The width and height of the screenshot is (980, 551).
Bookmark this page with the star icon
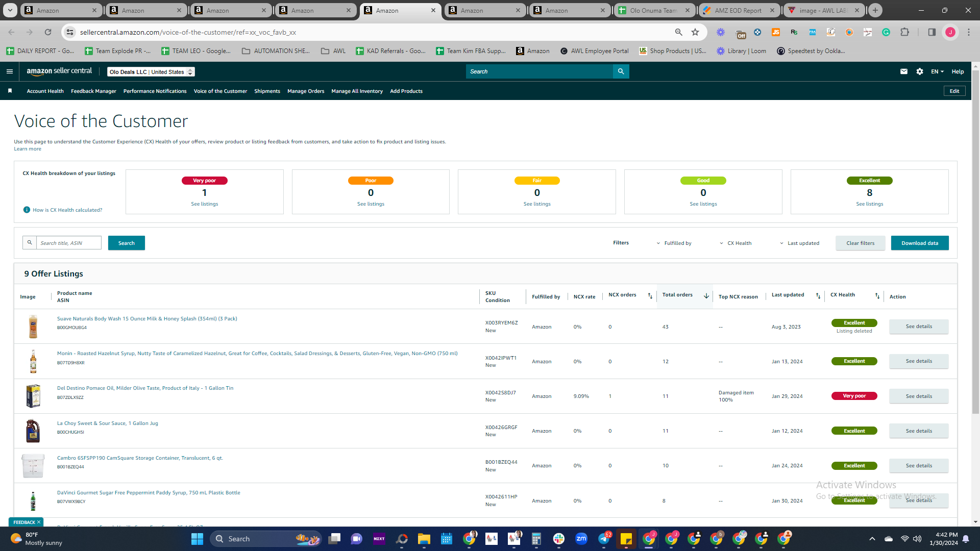pyautogui.click(x=695, y=32)
